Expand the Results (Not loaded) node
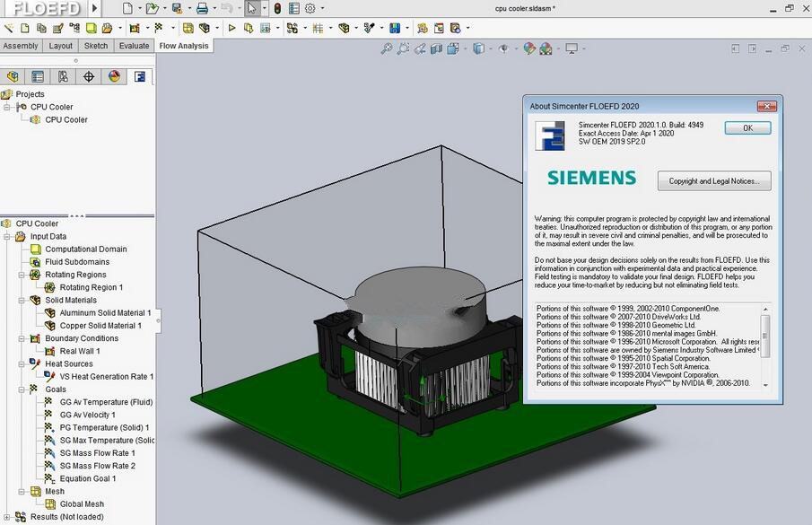The image size is (812, 525). [x=7, y=517]
